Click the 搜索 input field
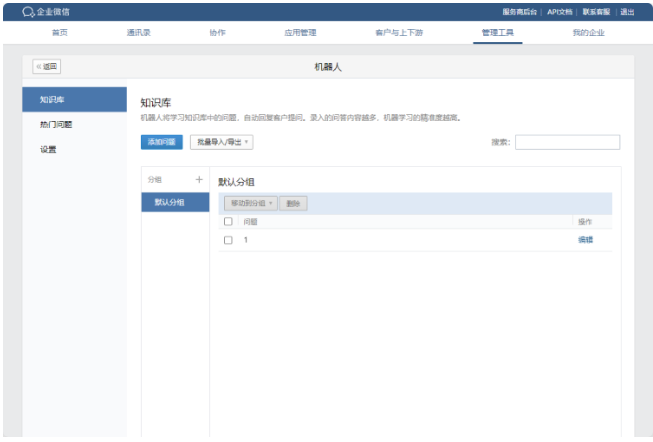 (x=567, y=142)
